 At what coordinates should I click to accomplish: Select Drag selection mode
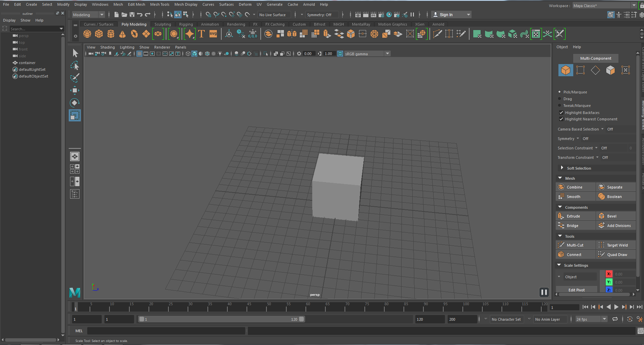coord(560,99)
